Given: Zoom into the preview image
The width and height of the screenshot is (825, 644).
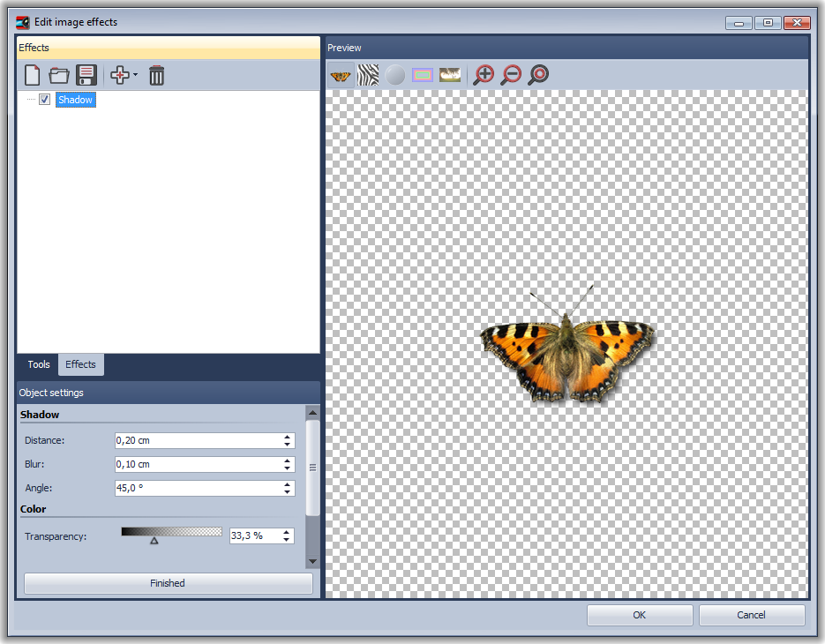Looking at the screenshot, I should pos(484,75).
